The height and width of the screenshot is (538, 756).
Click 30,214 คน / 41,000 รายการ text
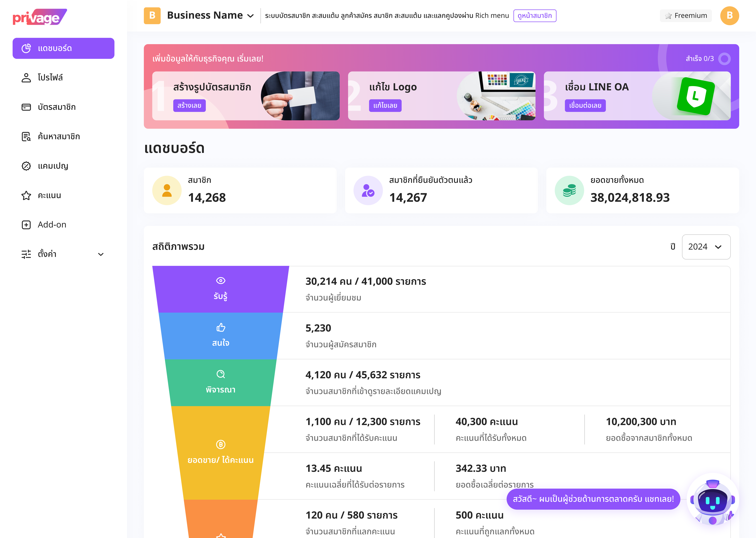tap(366, 282)
